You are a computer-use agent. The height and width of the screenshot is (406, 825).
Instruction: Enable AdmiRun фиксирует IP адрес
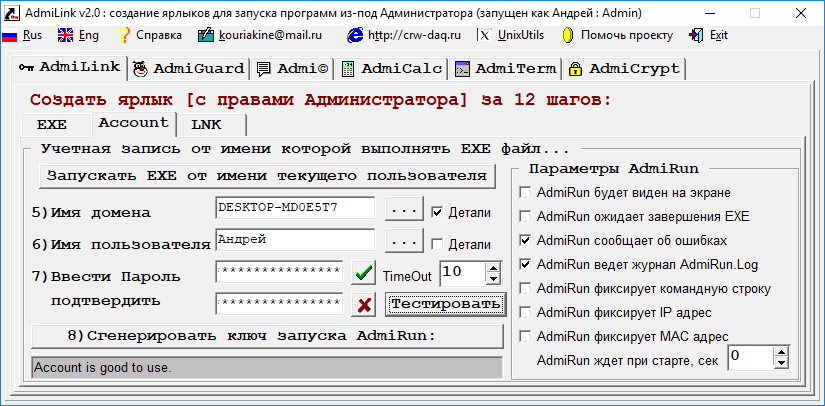pyautogui.click(x=525, y=313)
